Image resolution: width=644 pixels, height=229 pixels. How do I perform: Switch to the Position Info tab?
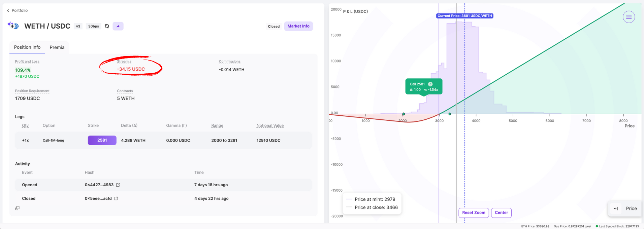point(27,47)
